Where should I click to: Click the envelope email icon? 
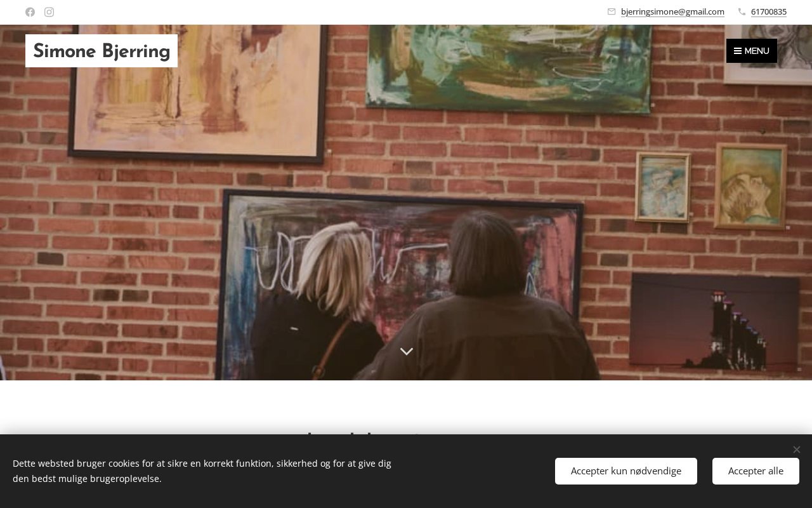(x=612, y=11)
